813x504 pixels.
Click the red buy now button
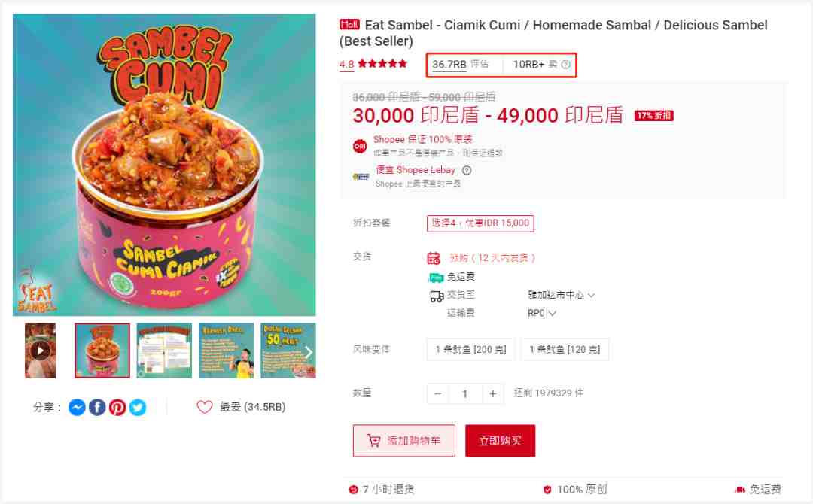click(500, 441)
